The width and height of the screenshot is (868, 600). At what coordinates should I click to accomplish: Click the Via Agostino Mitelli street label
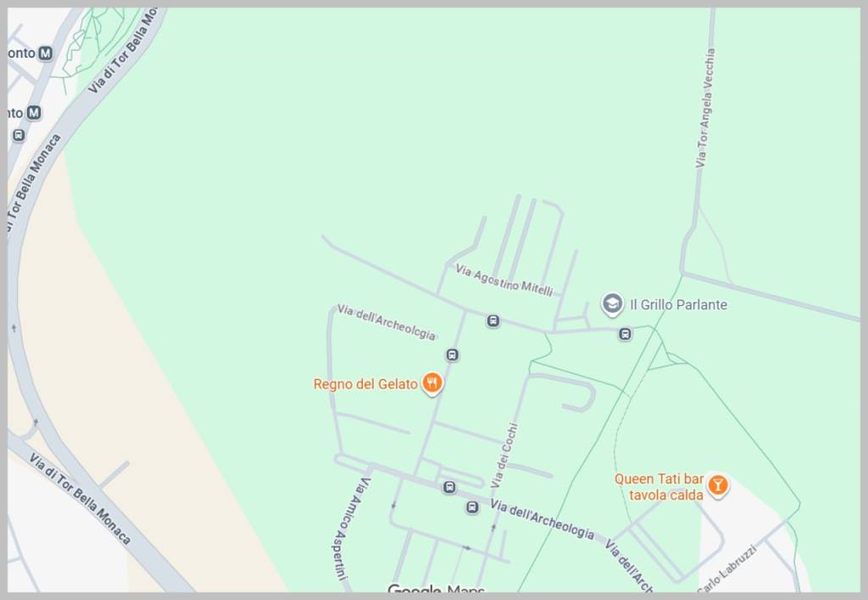(504, 280)
